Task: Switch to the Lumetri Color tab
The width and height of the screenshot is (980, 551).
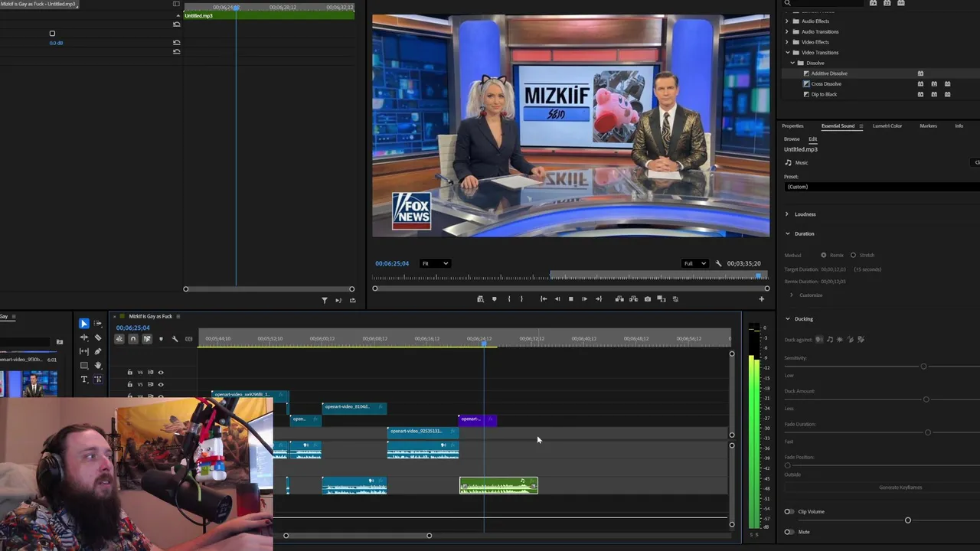Action: tap(887, 126)
